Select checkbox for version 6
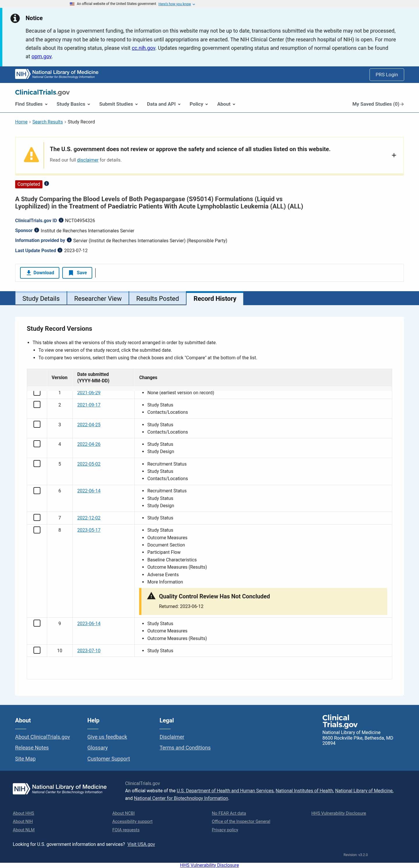 37,491
